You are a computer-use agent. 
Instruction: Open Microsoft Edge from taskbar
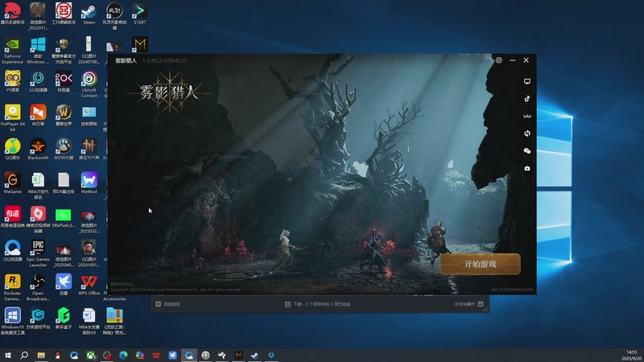(x=123, y=356)
